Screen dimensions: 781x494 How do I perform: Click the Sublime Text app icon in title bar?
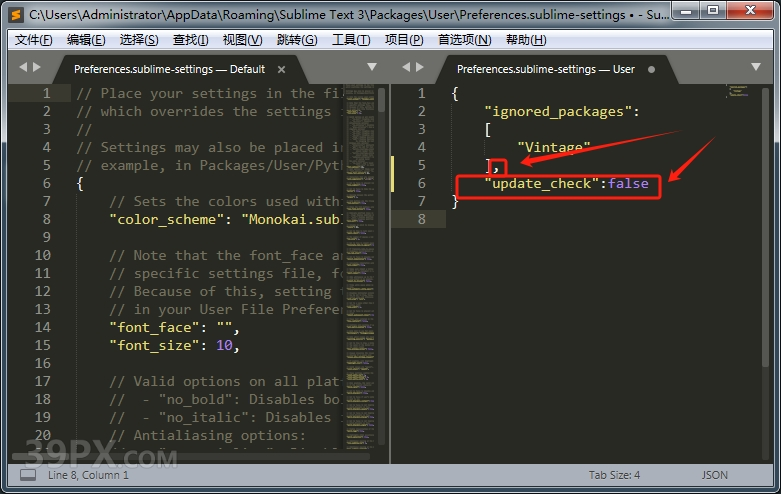point(16,14)
